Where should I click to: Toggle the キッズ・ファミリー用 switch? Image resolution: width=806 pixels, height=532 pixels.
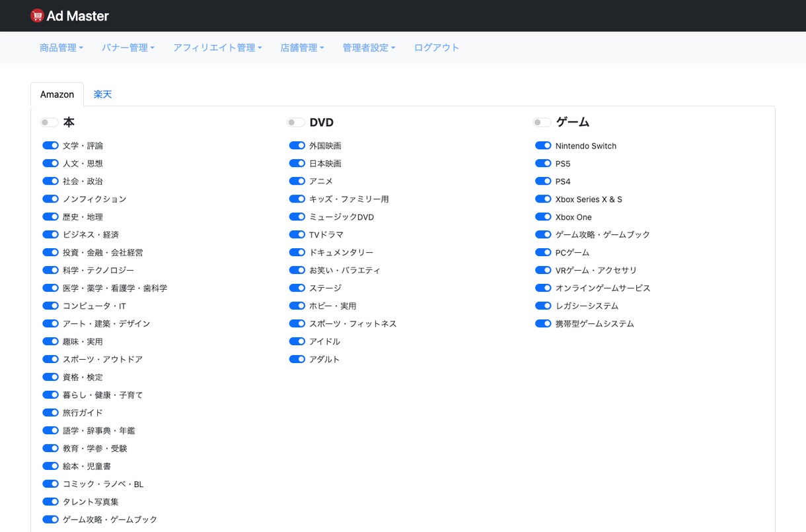click(x=297, y=199)
